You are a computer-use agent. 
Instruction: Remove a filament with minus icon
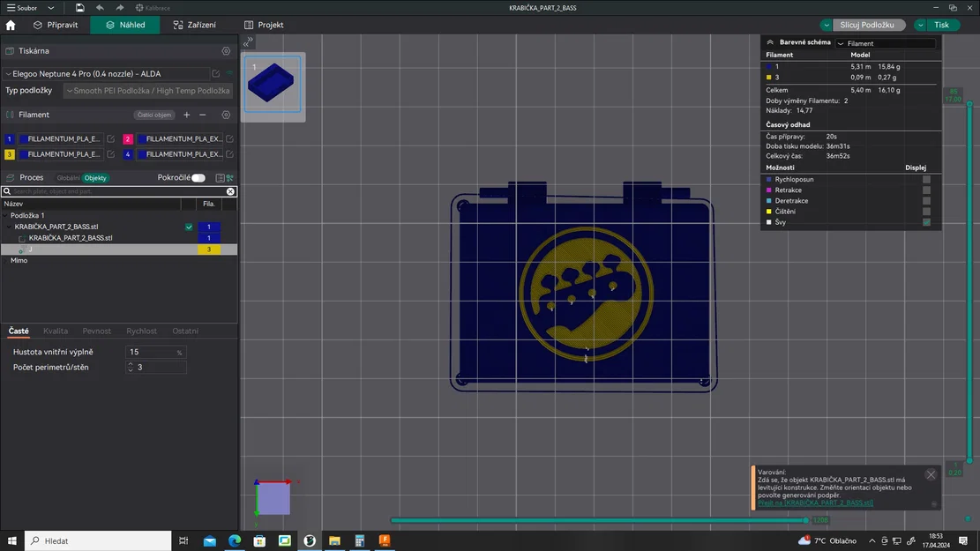[203, 115]
